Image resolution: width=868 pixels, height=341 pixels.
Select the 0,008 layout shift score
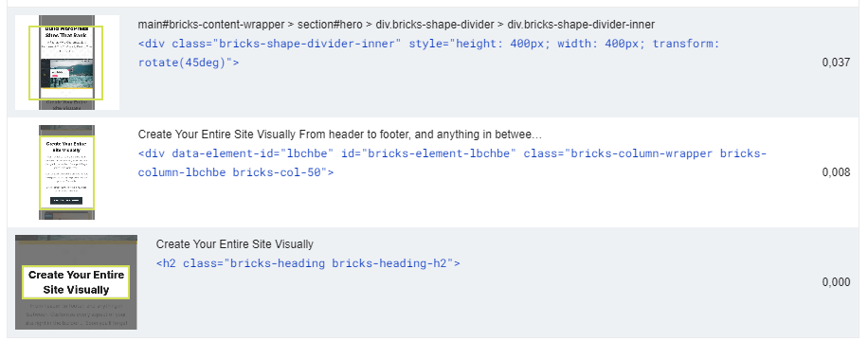[x=836, y=172]
